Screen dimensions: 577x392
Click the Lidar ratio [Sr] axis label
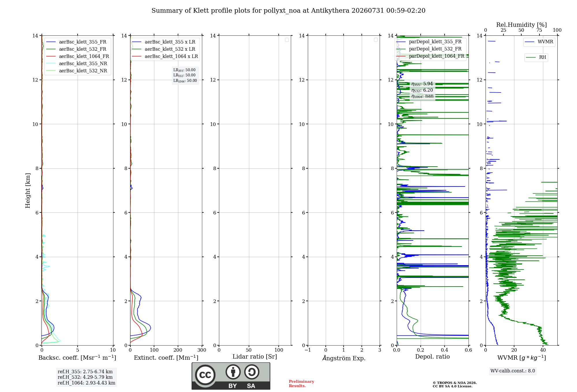coord(255,357)
